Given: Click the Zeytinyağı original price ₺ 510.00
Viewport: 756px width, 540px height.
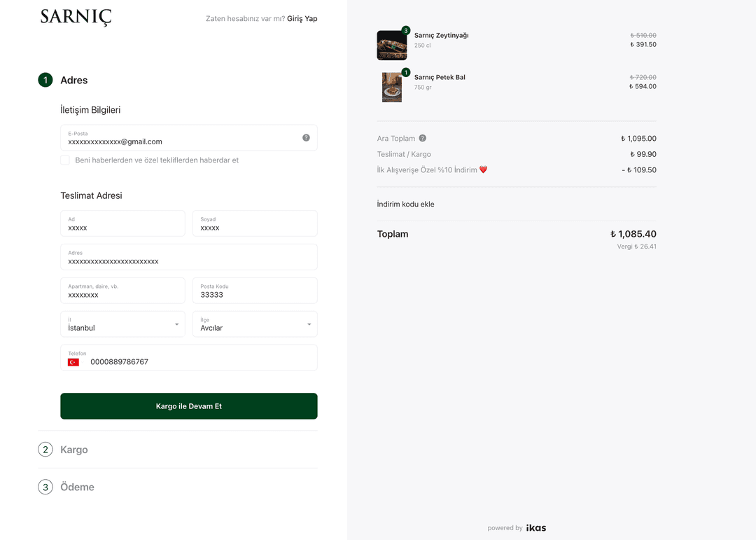Looking at the screenshot, I should coord(643,35).
